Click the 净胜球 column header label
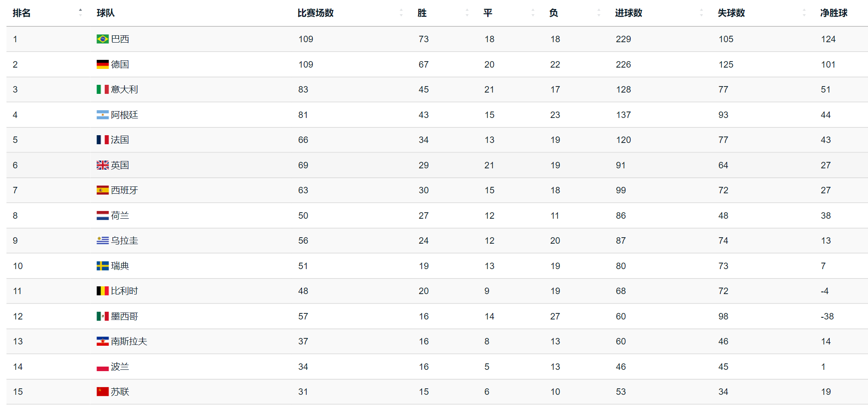Screen dimensions: 868x406 click(x=834, y=13)
